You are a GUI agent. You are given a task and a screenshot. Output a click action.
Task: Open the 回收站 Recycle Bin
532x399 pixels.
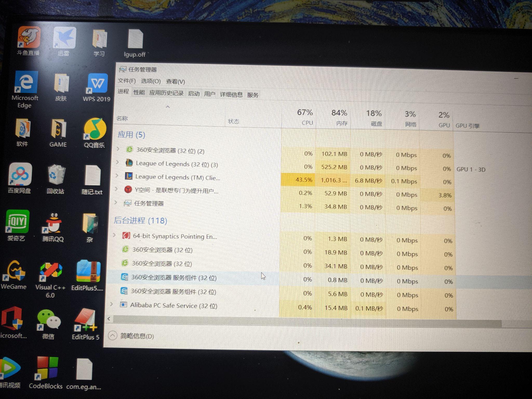[57, 174]
